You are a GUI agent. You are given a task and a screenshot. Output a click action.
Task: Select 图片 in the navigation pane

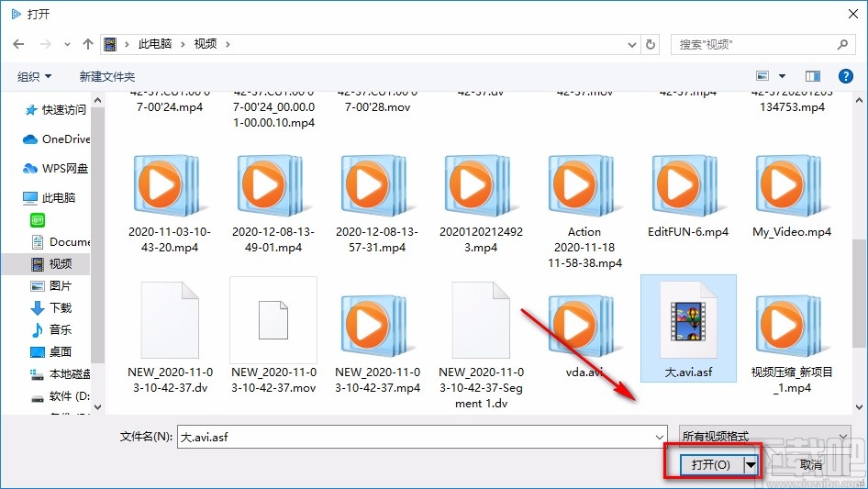tap(51, 285)
